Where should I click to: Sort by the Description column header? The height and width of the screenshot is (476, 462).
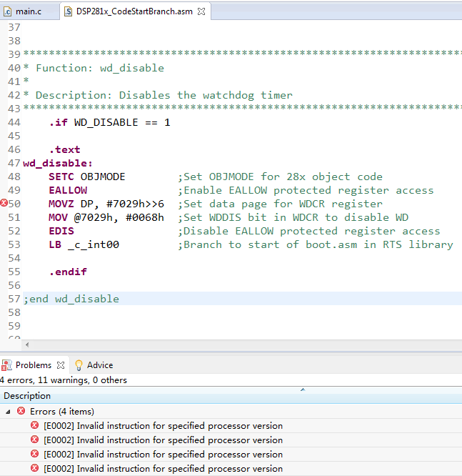tap(27, 396)
